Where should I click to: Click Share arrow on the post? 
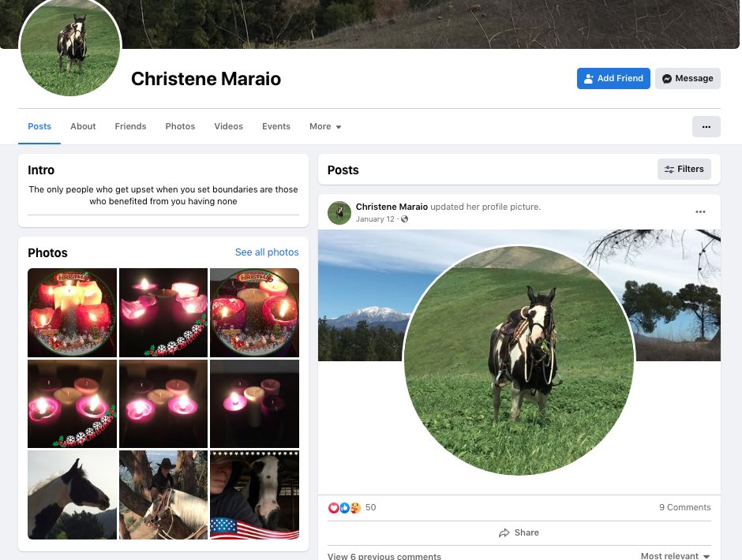coord(519,532)
